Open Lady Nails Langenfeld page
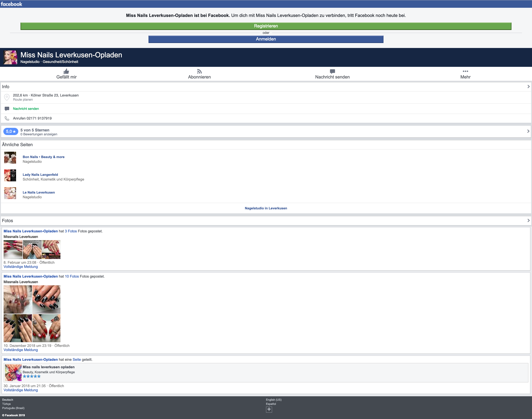Image resolution: width=532 pixels, height=419 pixels. tap(40, 175)
